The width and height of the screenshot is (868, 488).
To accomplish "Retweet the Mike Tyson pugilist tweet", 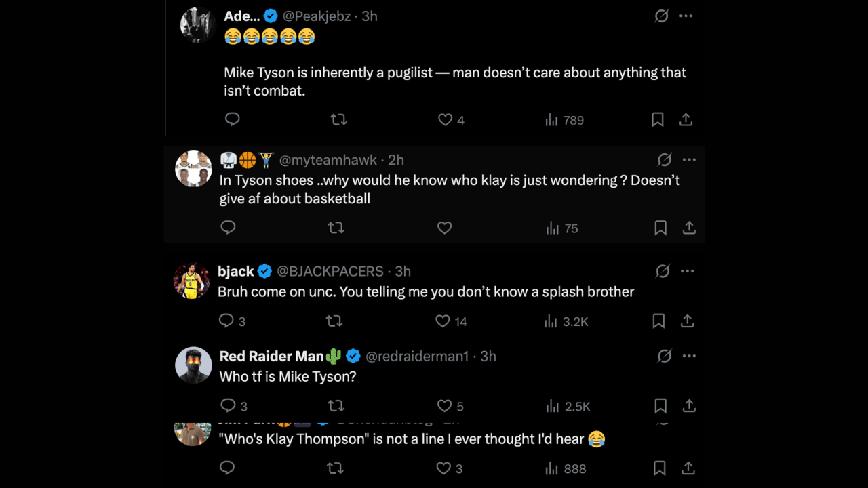I will [x=338, y=119].
